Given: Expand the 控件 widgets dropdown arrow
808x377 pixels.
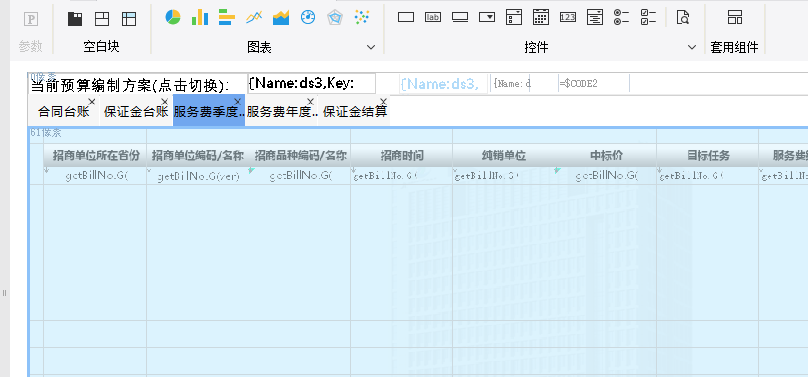Looking at the screenshot, I should click(x=692, y=47).
